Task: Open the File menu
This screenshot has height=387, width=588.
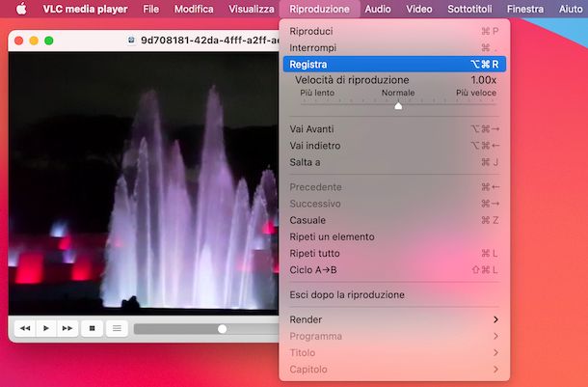Action: click(150, 9)
